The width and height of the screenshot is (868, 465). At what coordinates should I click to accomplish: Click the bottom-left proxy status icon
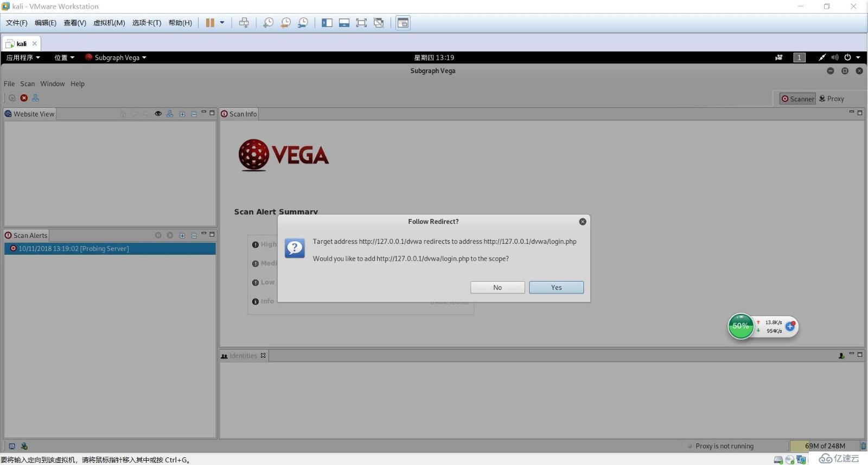[24, 446]
